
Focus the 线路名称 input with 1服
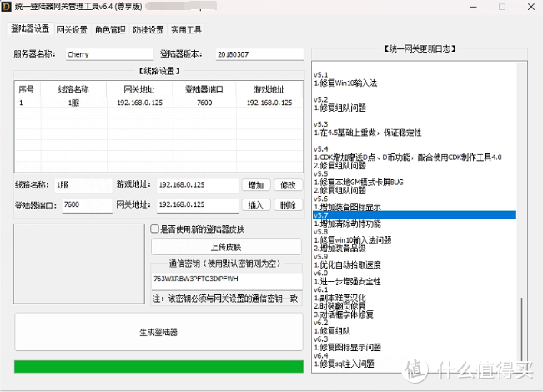click(x=83, y=185)
